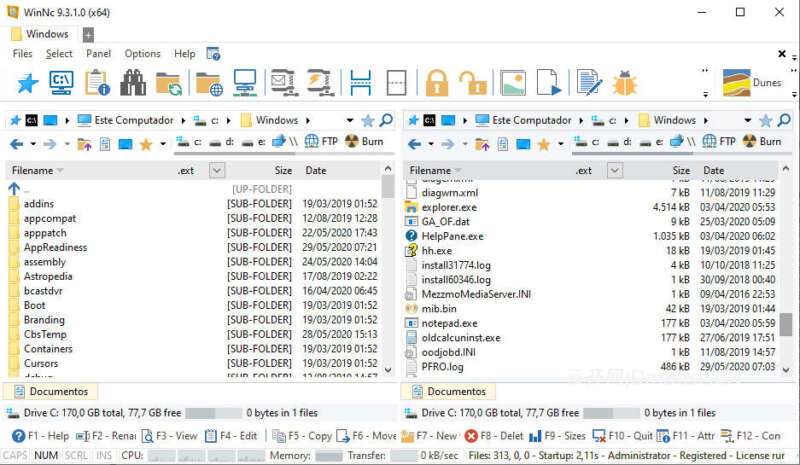The width and height of the screenshot is (800, 465).
Task: Select notepad.exe in right panel
Action: tap(449, 323)
